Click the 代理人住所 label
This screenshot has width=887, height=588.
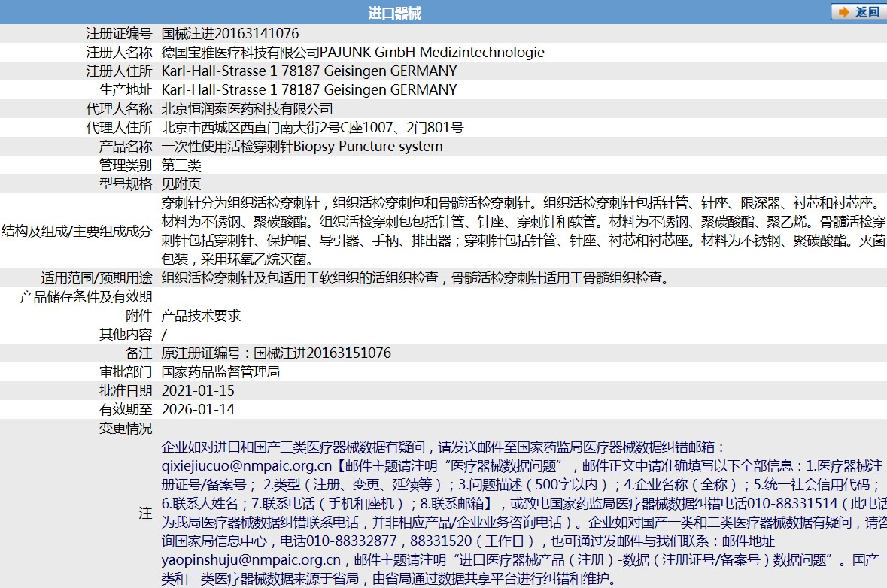point(119,128)
